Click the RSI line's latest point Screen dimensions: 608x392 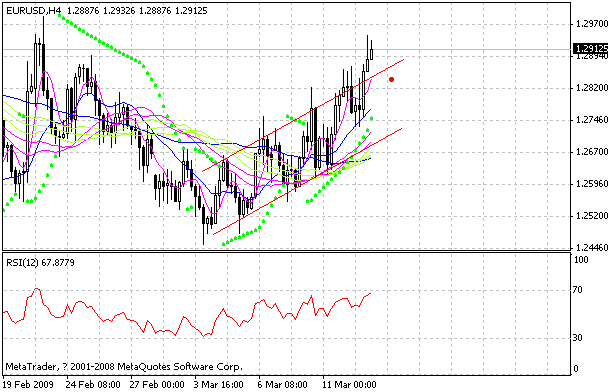point(371,294)
